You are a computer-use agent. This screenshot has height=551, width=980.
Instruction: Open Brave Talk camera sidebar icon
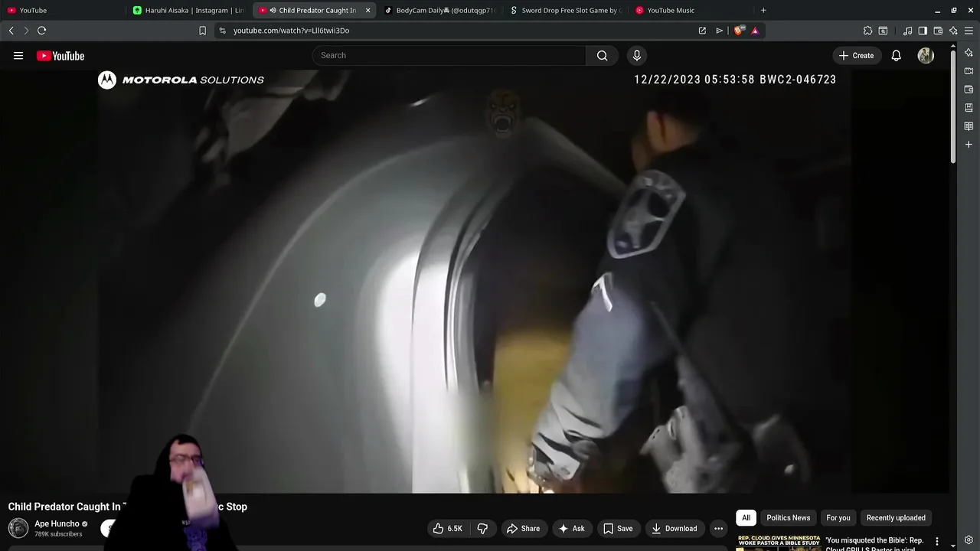pos(969,71)
